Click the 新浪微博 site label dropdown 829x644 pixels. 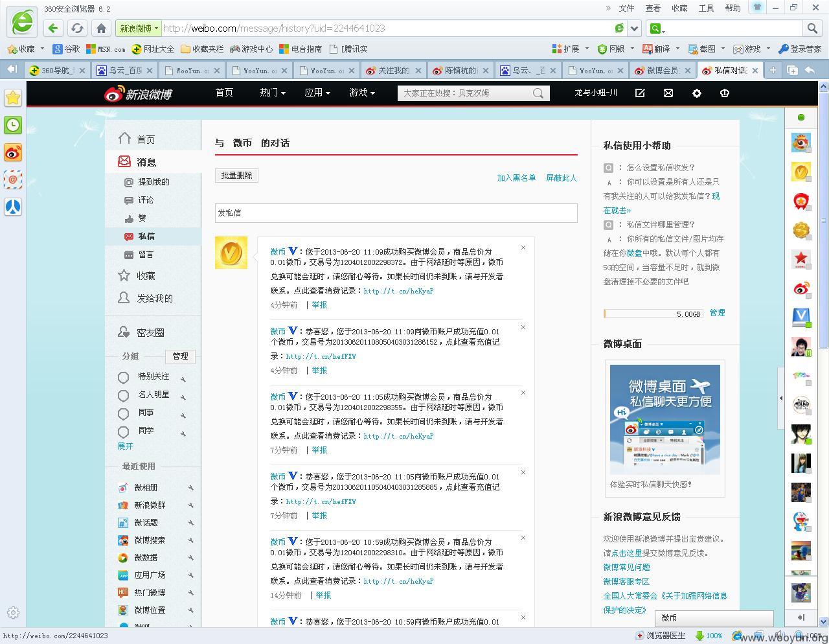139,29
